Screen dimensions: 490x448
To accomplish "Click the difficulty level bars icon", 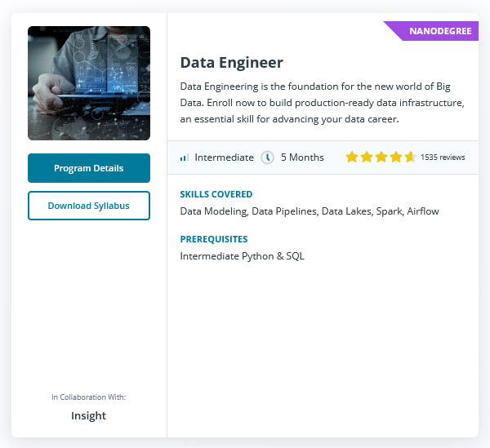I will pyautogui.click(x=185, y=157).
